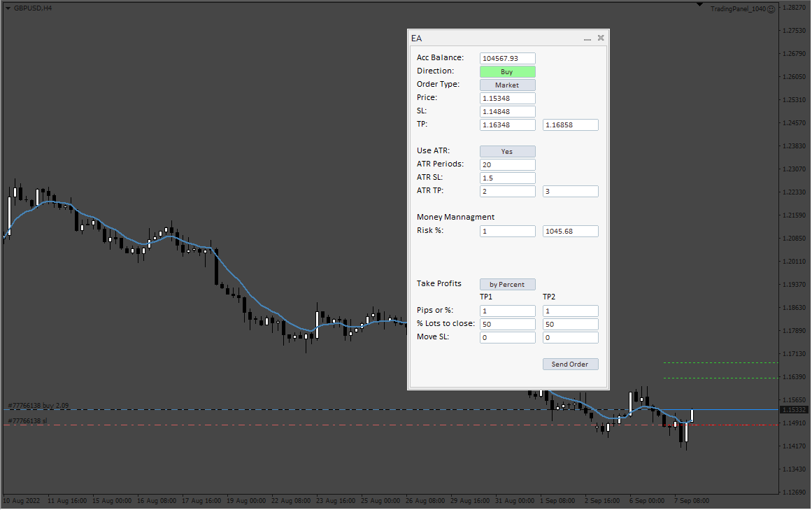Close the EA panel

pos(601,38)
